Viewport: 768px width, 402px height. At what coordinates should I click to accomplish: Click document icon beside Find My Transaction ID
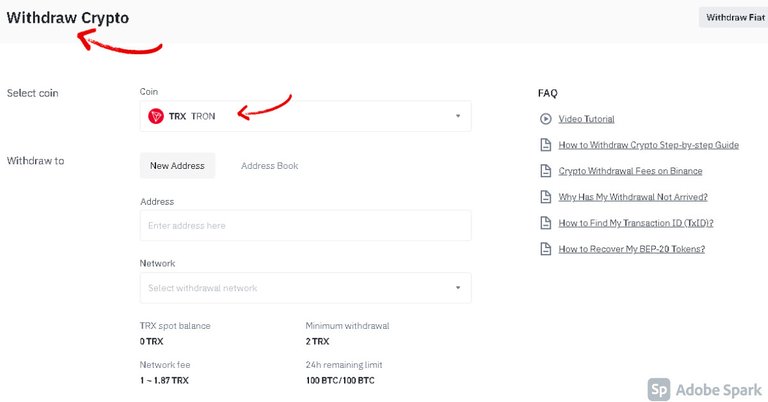546,223
